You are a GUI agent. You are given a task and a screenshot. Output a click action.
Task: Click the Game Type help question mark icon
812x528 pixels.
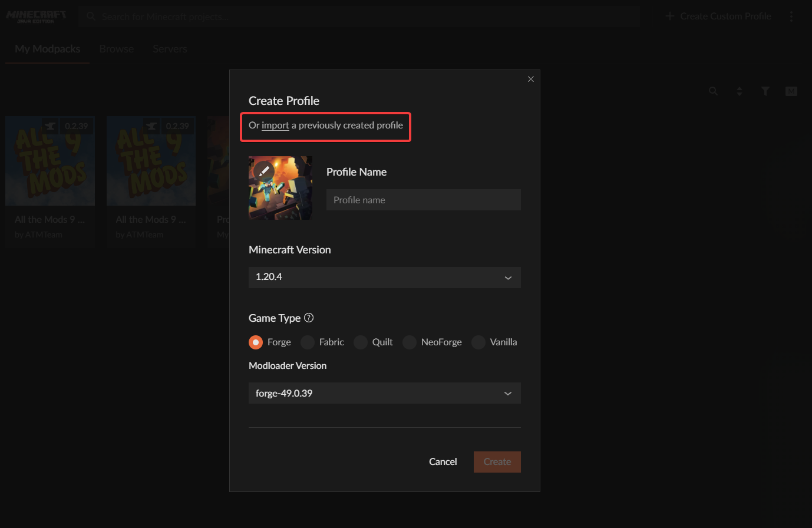(x=309, y=318)
